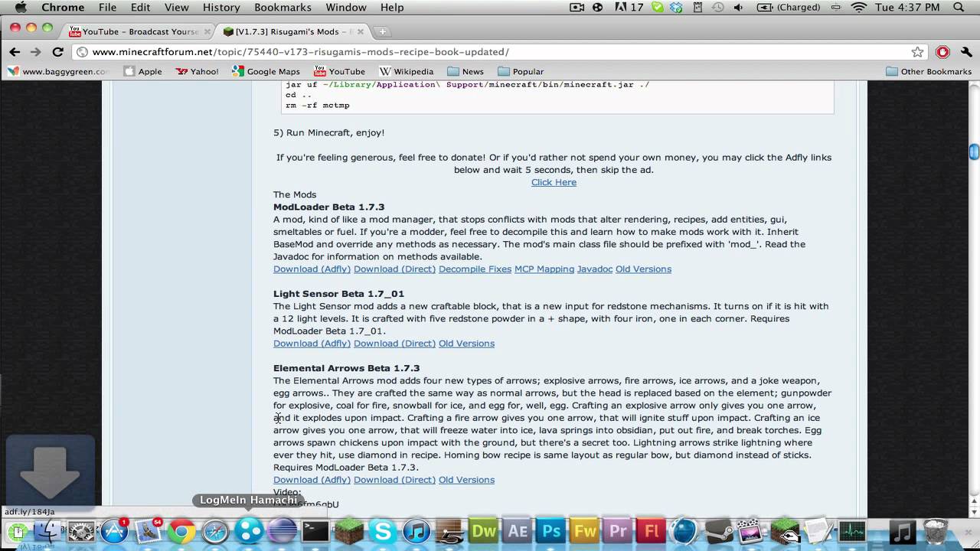Download Elemental Arrows via Direct link
This screenshot has width=980, height=551.
pos(394,480)
